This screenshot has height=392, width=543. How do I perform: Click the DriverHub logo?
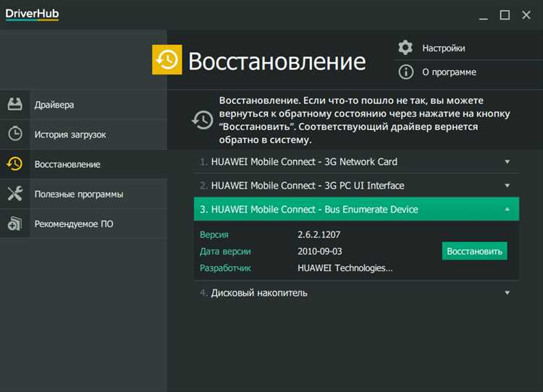32,14
